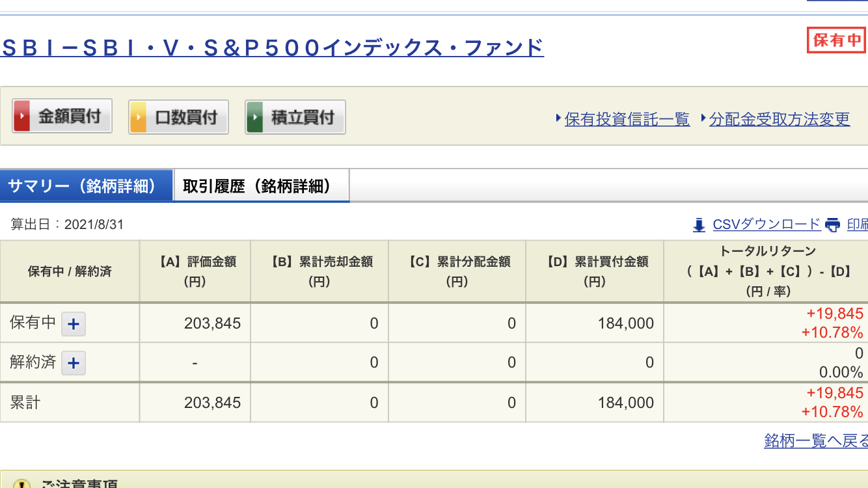Click 203,845 in the 累計 row

(212, 403)
